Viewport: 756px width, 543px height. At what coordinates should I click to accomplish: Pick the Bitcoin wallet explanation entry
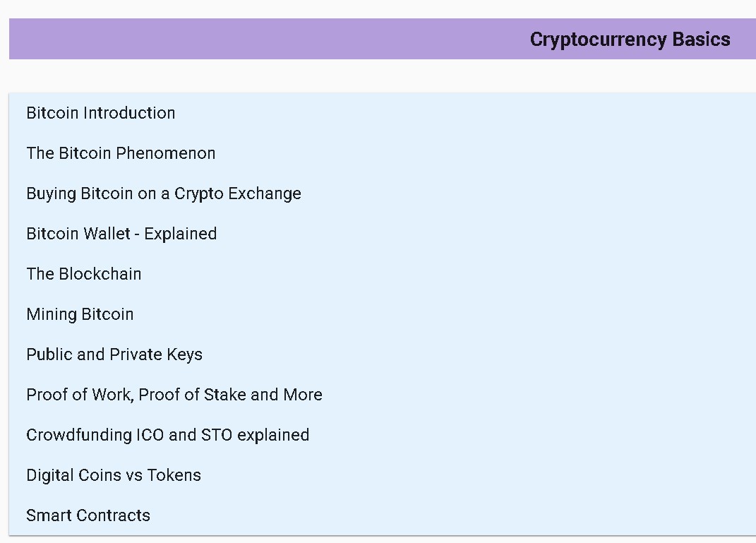[121, 234]
